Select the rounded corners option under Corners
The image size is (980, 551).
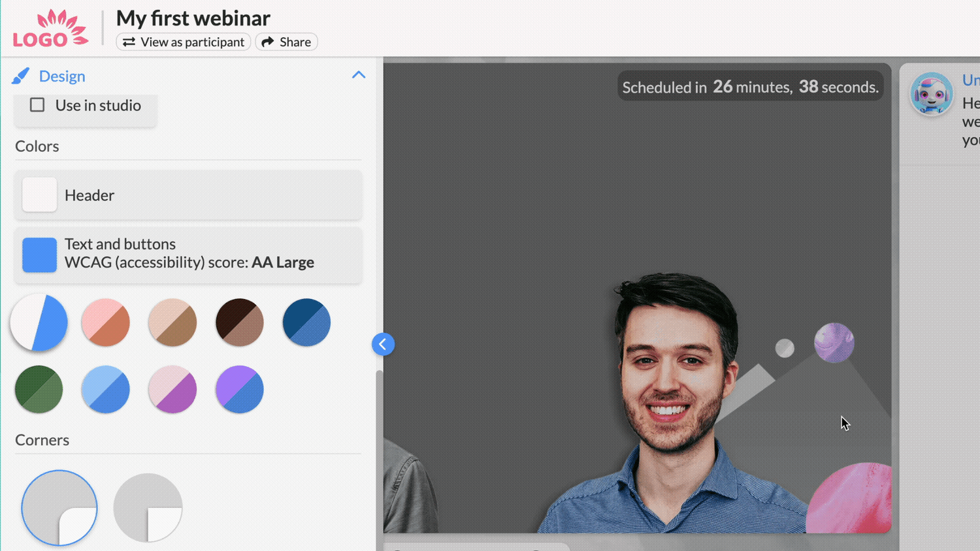point(59,507)
